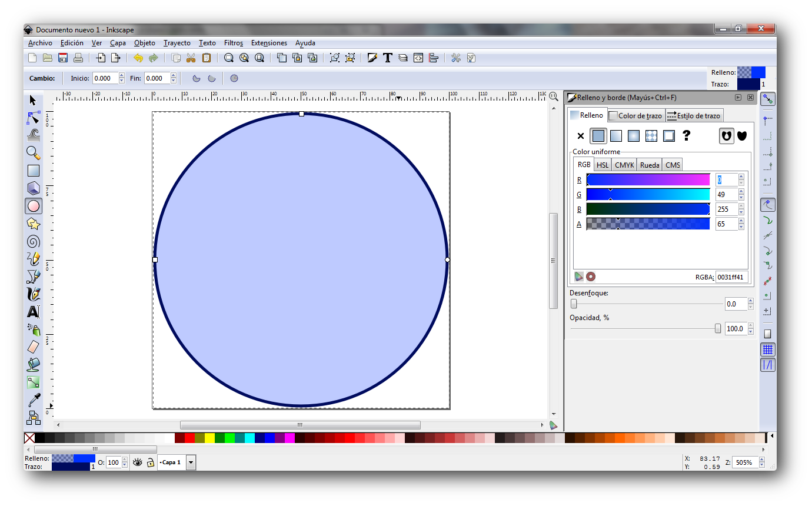Select the Eraser tool
This screenshot has width=812, height=506.
click(x=34, y=347)
